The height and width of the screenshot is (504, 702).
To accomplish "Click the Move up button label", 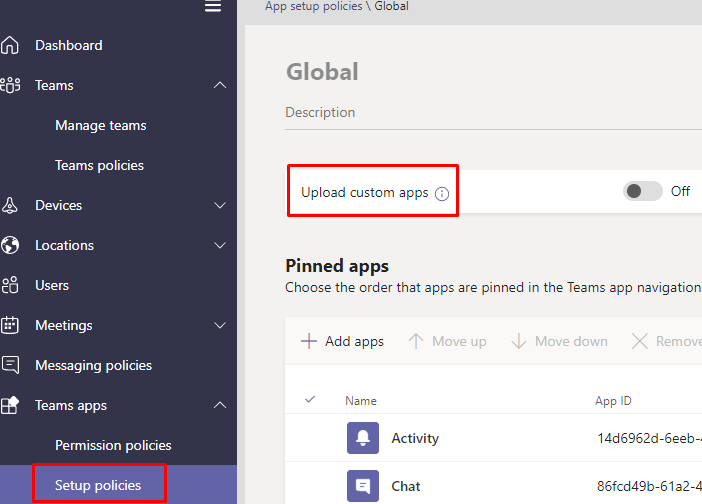I will pyautogui.click(x=459, y=342).
